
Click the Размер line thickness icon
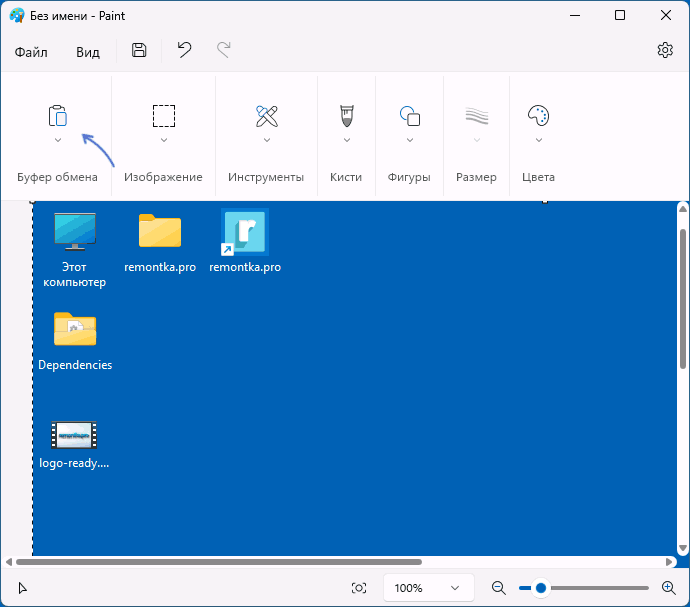point(477,116)
